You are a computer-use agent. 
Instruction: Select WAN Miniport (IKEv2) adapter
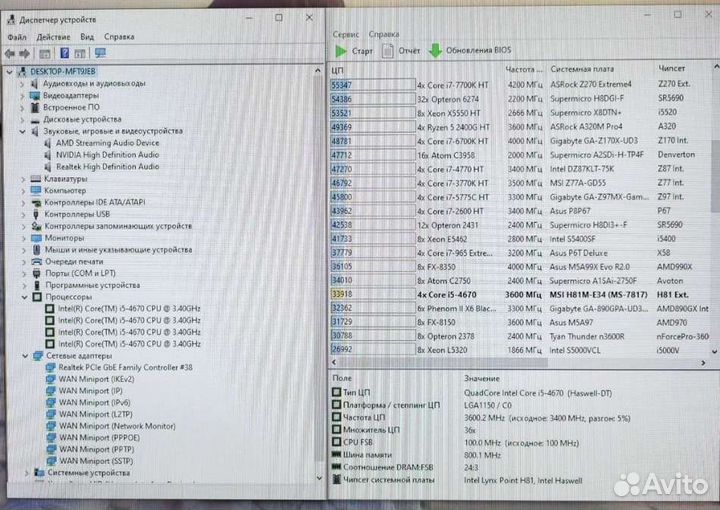point(96,379)
